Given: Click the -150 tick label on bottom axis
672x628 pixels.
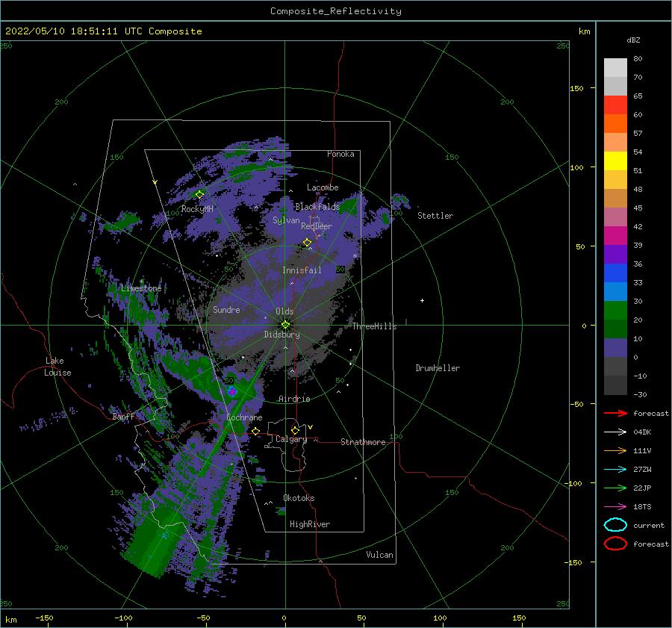Looking at the screenshot, I should point(44,618).
